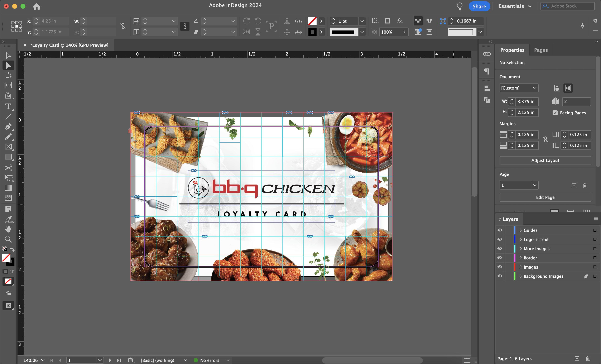Switch to the Pages tab
This screenshot has width=601, height=364.
pos(541,50)
